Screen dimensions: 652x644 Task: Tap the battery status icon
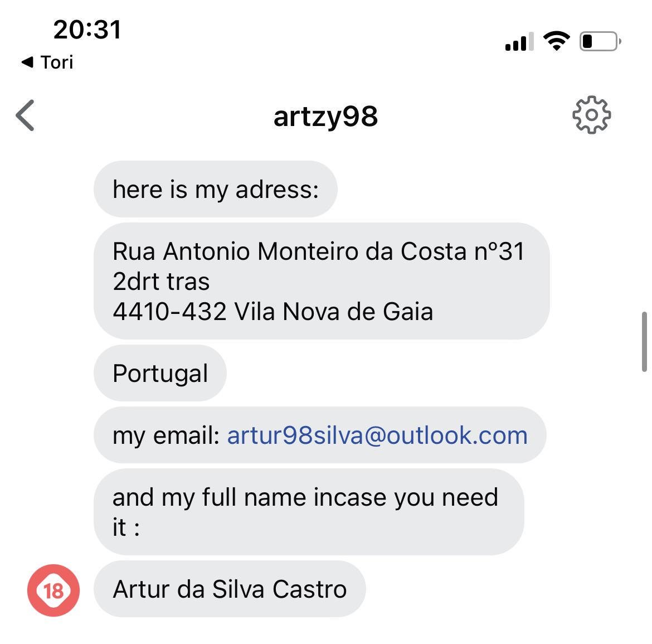[600, 41]
